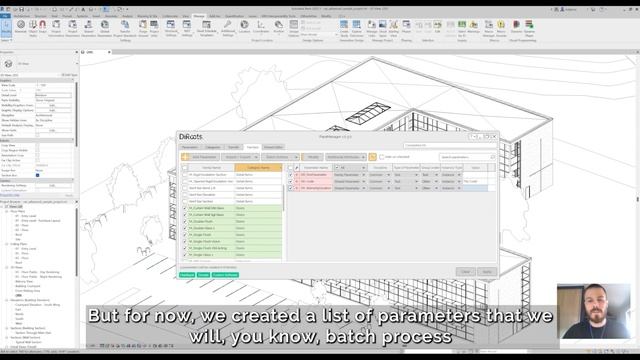640x360 pixels.
Task: Click the Modify button in ParaManager
Action: 312,157
